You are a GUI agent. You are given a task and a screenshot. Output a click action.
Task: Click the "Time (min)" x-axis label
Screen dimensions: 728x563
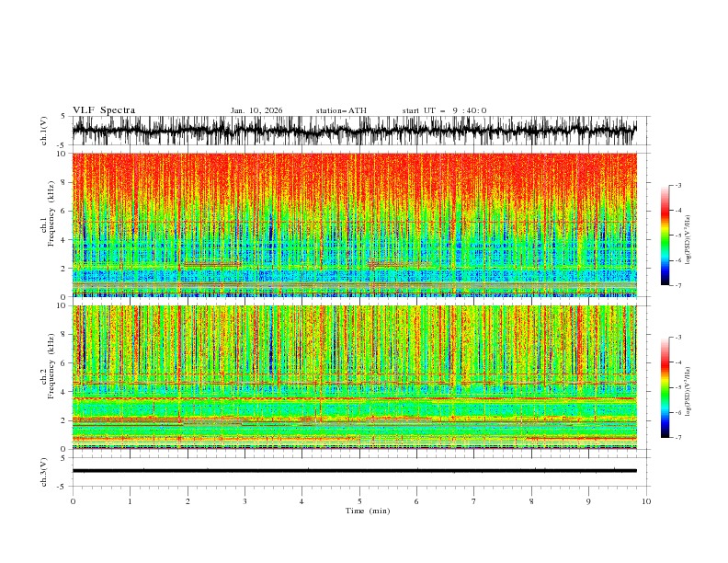pos(368,511)
